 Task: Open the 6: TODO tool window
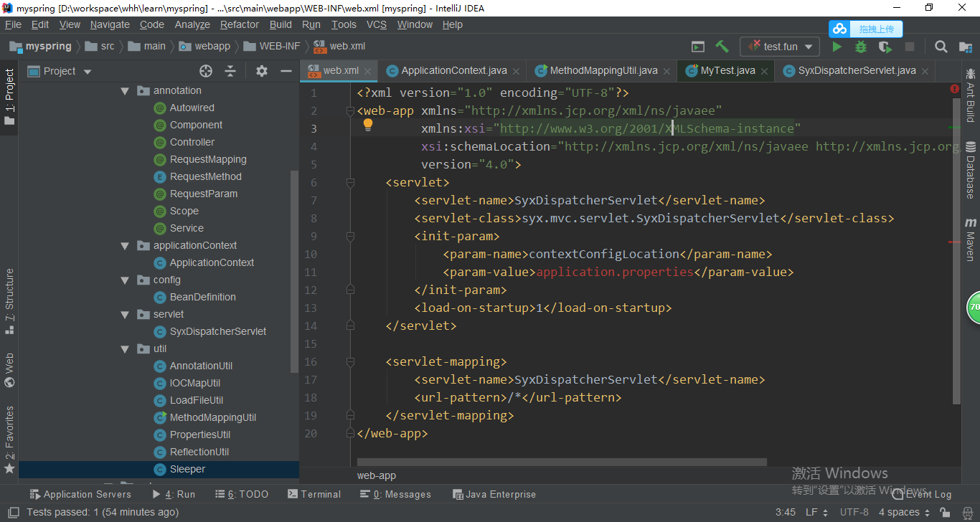(x=241, y=495)
